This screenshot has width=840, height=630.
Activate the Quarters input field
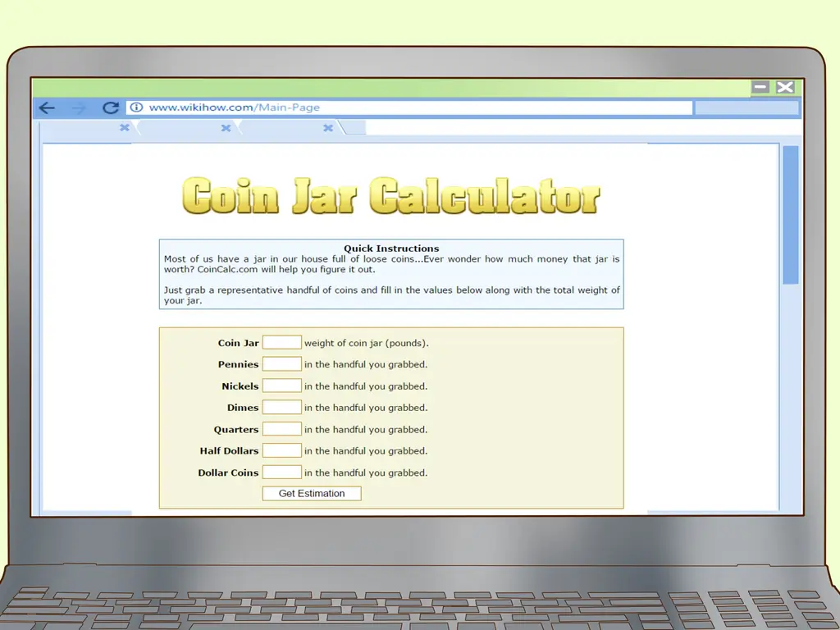(x=282, y=429)
